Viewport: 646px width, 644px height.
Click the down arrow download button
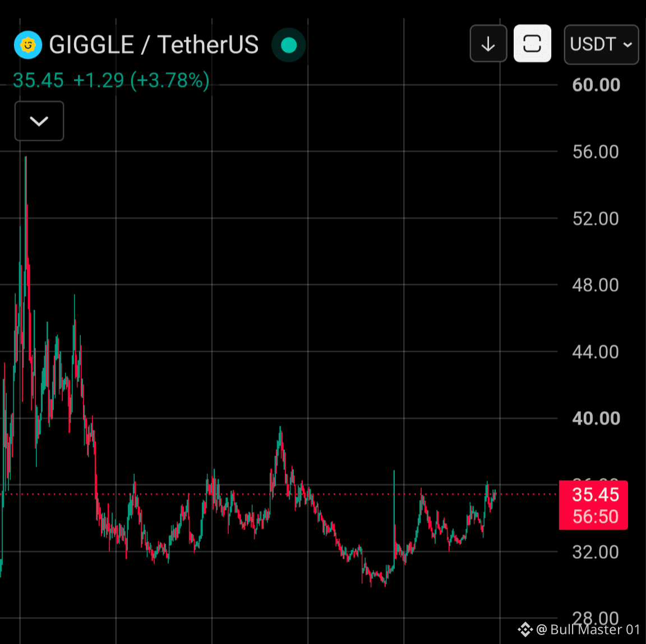488,44
